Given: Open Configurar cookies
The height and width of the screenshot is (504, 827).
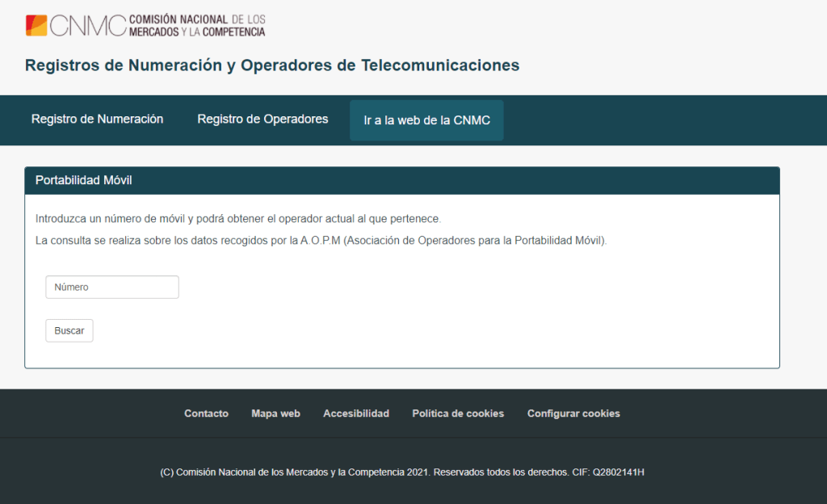Looking at the screenshot, I should (x=573, y=413).
